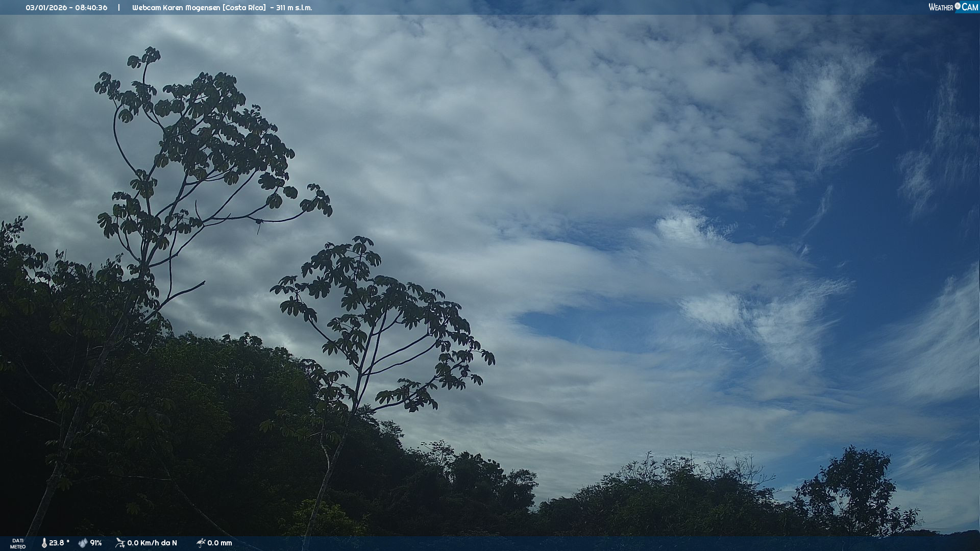Click the 91% humidity value
The height and width of the screenshot is (551, 980).
point(96,543)
